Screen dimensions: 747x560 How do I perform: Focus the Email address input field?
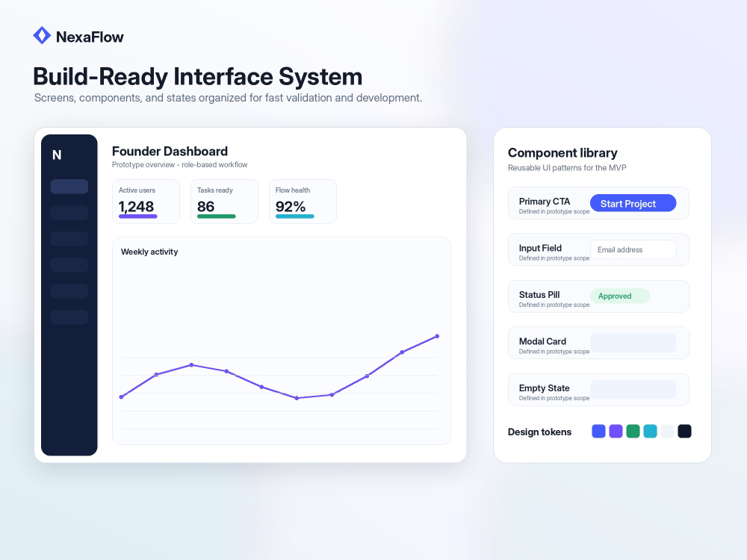click(633, 249)
